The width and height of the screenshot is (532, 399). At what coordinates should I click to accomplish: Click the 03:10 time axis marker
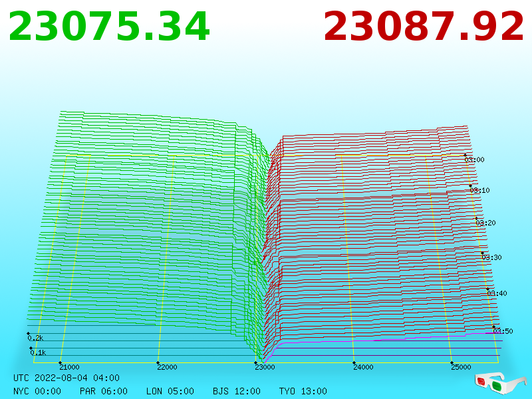(x=479, y=190)
